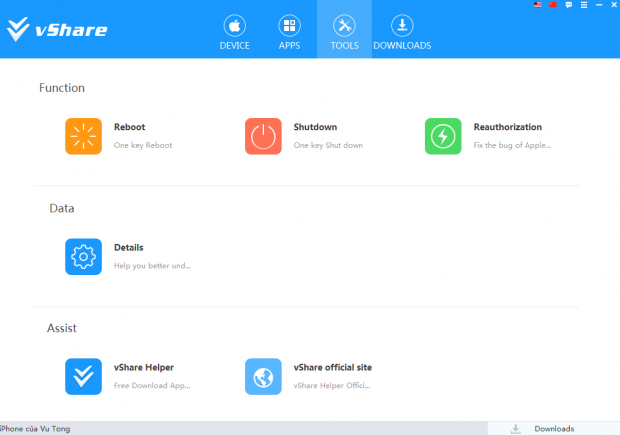Screen dimensions: 620x435
Task: Open the blue Details gear icon
Action: (x=83, y=256)
